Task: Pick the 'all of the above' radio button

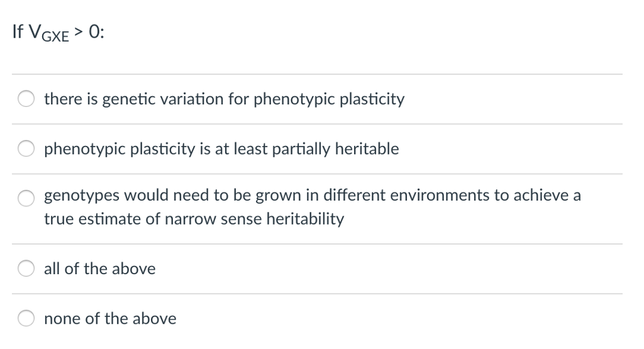Action: pyautogui.click(x=27, y=269)
